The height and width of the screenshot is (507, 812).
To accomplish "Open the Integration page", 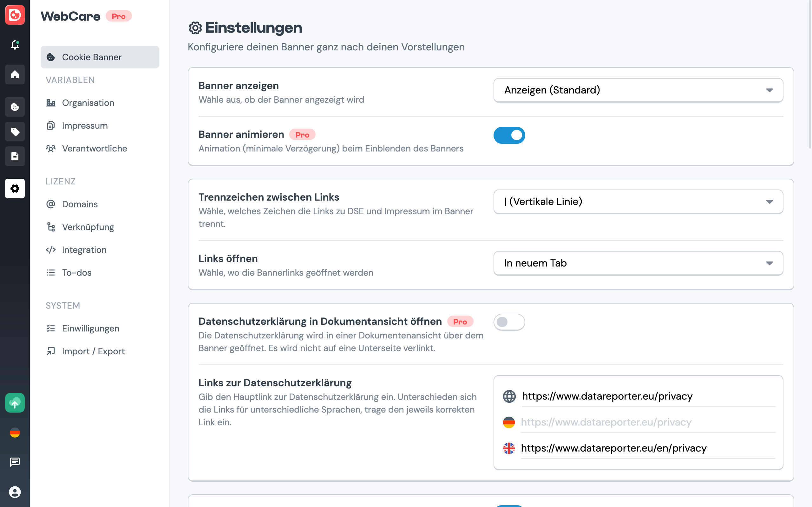I will (x=84, y=249).
